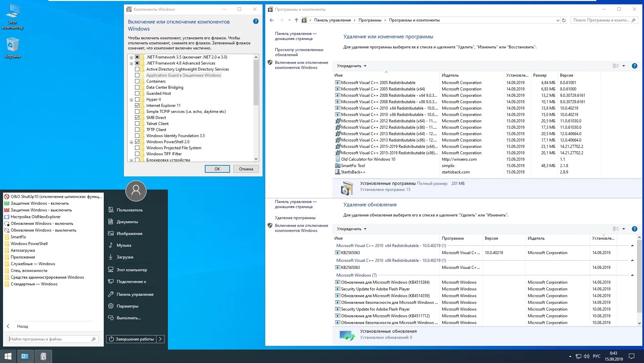The image size is (644, 363).
Task: Enable Containers component checkbox
Action: click(137, 81)
